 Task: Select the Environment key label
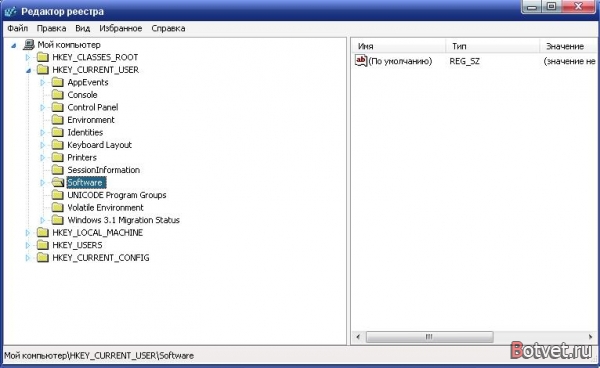point(91,120)
